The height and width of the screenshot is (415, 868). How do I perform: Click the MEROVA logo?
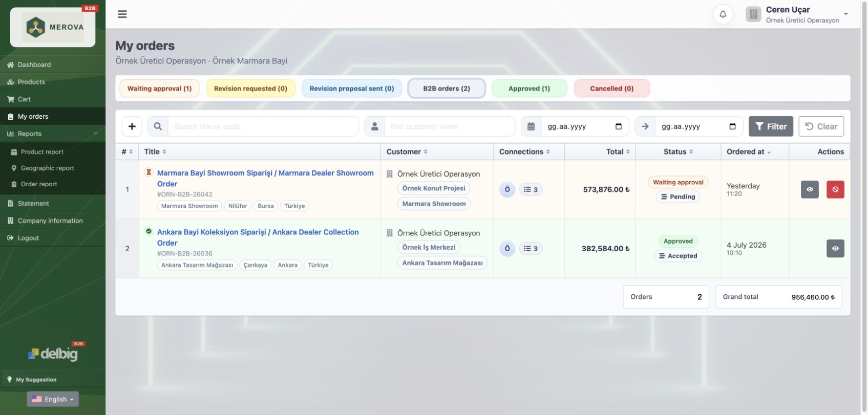53,27
